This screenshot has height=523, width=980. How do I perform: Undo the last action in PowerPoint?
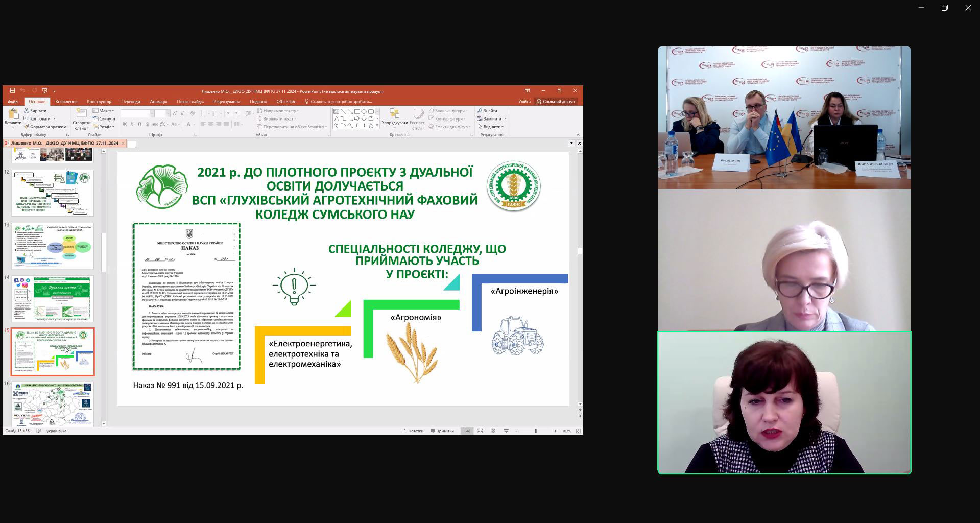(x=22, y=91)
